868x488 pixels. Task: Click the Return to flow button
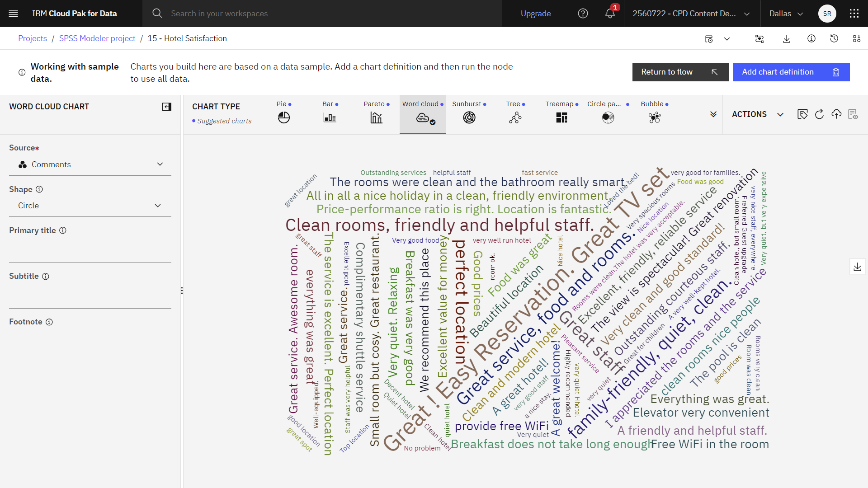[x=680, y=72]
